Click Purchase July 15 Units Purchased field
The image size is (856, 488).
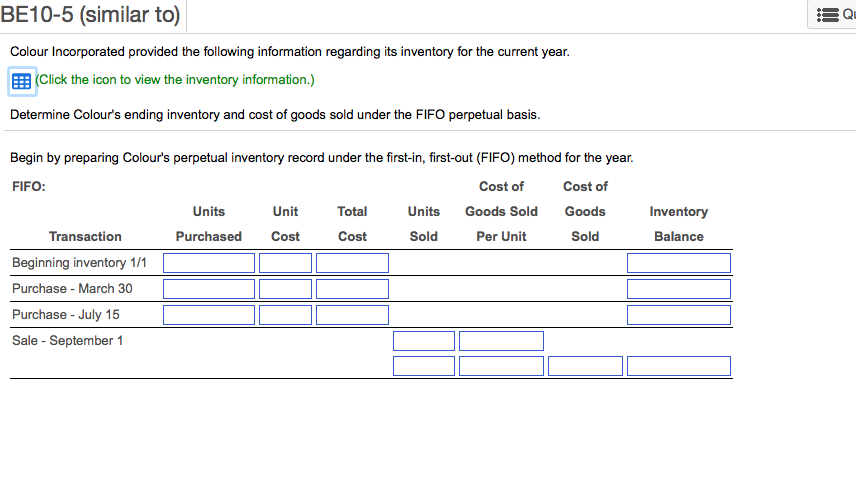[x=209, y=315]
